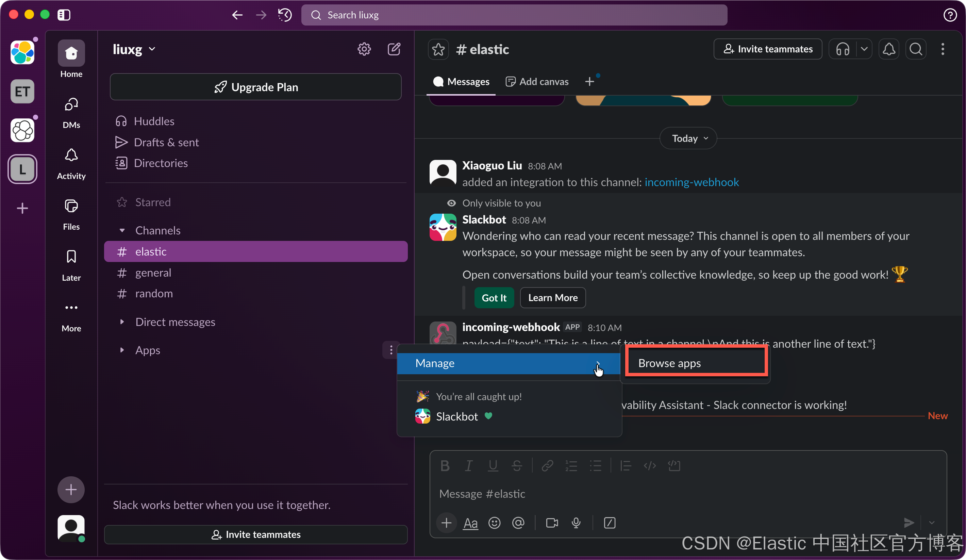This screenshot has height=560, width=966.
Task: Toggle the sidebar panel icon
Action: tap(64, 15)
